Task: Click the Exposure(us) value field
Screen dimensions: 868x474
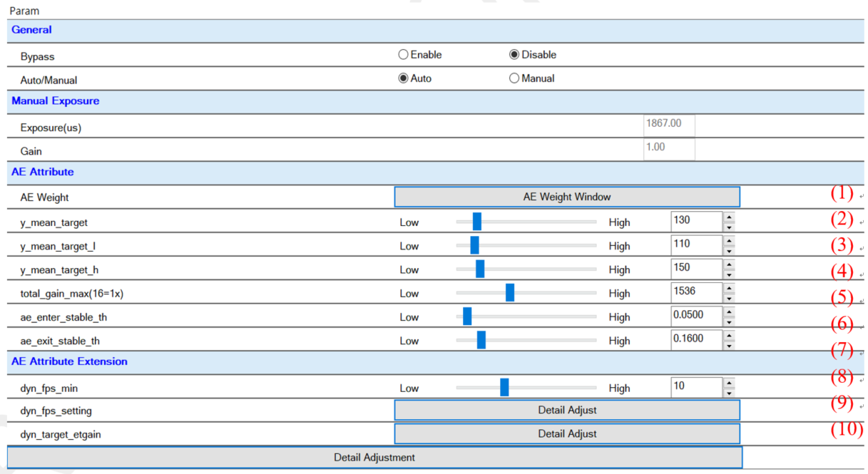Action: point(668,125)
